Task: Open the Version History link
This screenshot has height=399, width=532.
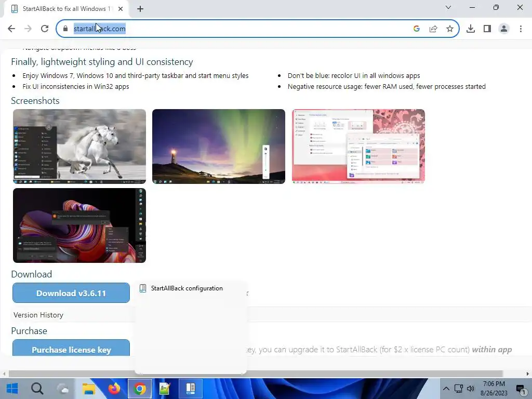Action: point(38,315)
